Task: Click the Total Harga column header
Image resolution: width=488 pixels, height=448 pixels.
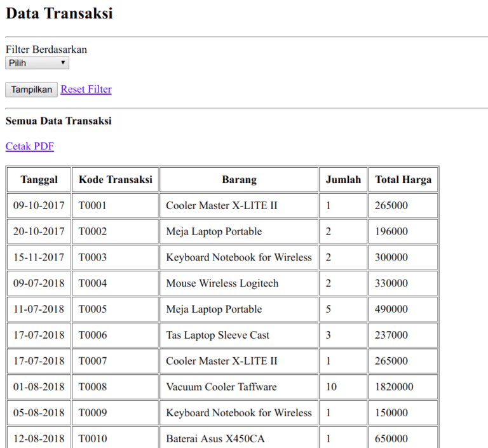Action: point(403,180)
